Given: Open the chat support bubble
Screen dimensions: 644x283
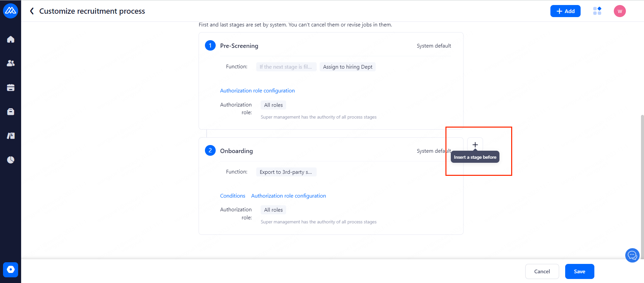Looking at the screenshot, I should [x=632, y=256].
